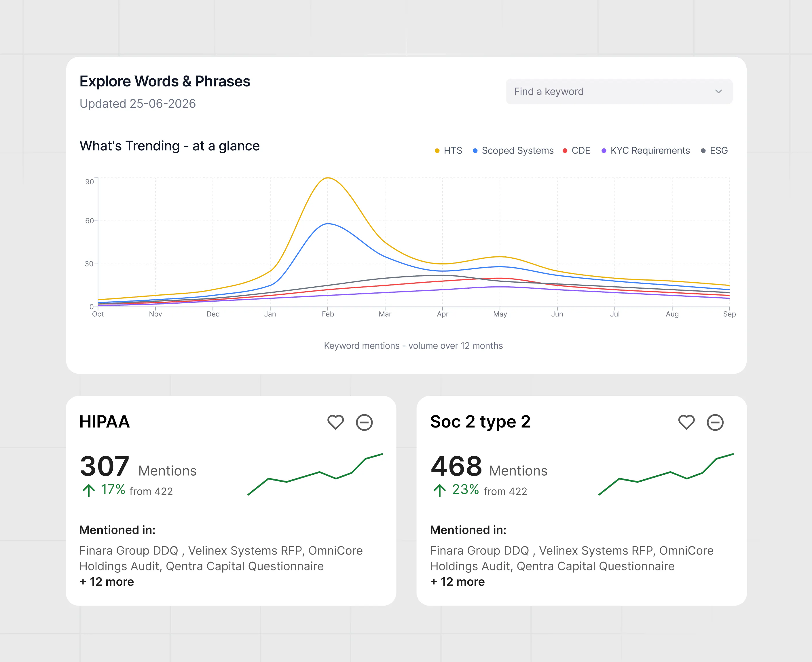This screenshot has width=812, height=662.
Task: Remove the Soc 2 type 2 card
Action: point(715,422)
